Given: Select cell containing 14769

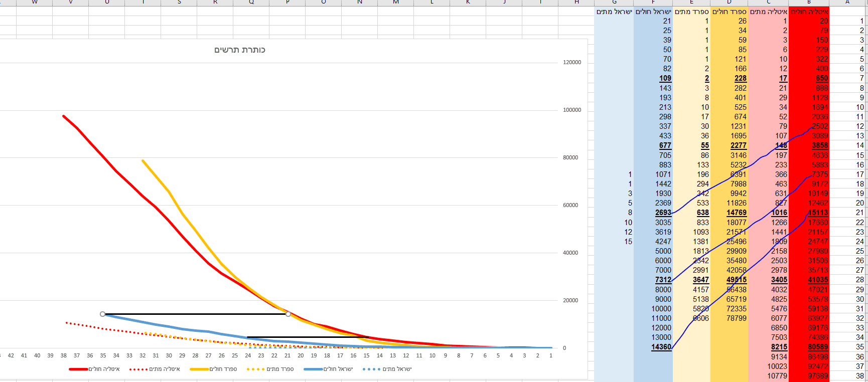Looking at the screenshot, I should tap(729, 213).
